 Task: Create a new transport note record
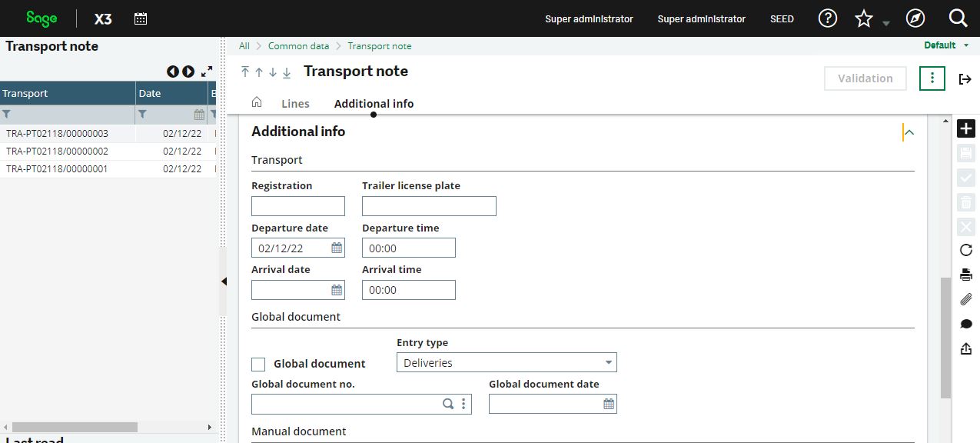tap(965, 128)
